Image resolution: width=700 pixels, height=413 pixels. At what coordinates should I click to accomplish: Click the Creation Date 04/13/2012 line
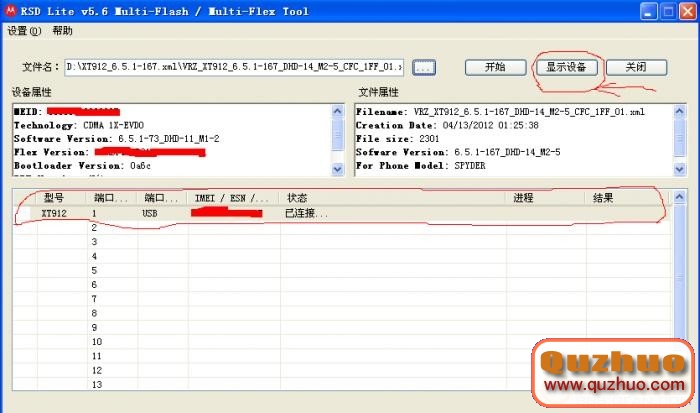(447, 125)
